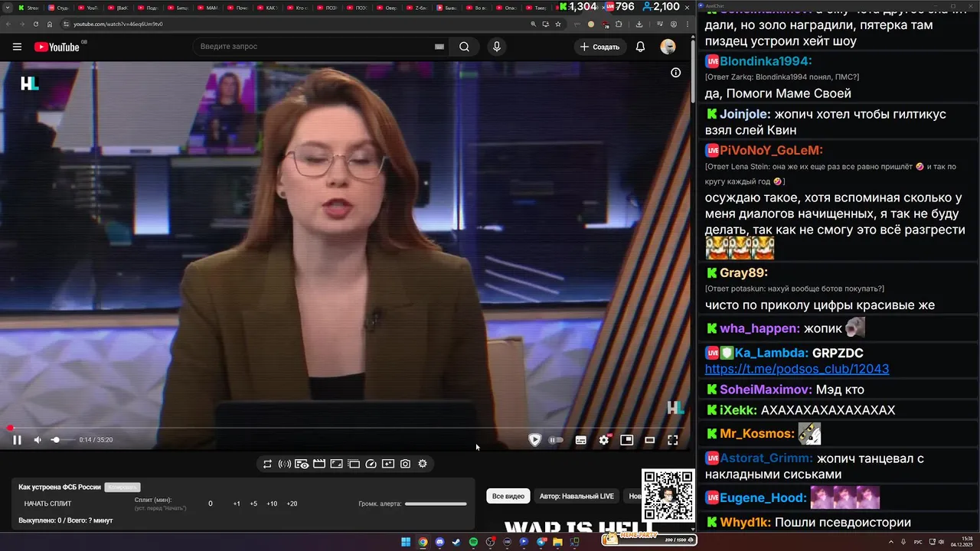Open Spotify from the taskbar
The height and width of the screenshot is (551, 980).
(473, 542)
